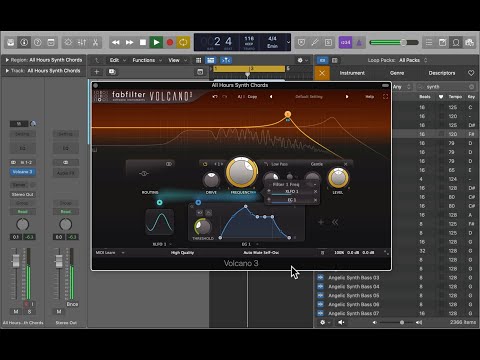
Task: Open the List Editors button
Action: 429,42
